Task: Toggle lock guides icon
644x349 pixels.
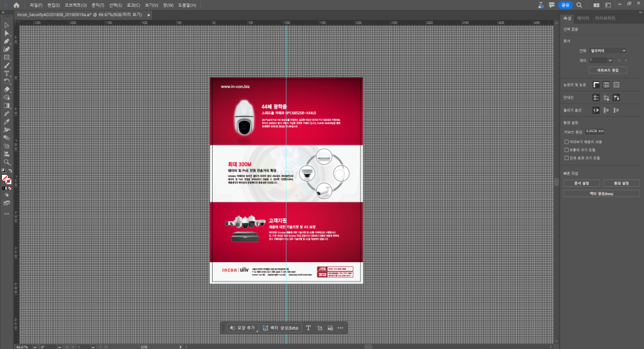Action: (x=606, y=97)
